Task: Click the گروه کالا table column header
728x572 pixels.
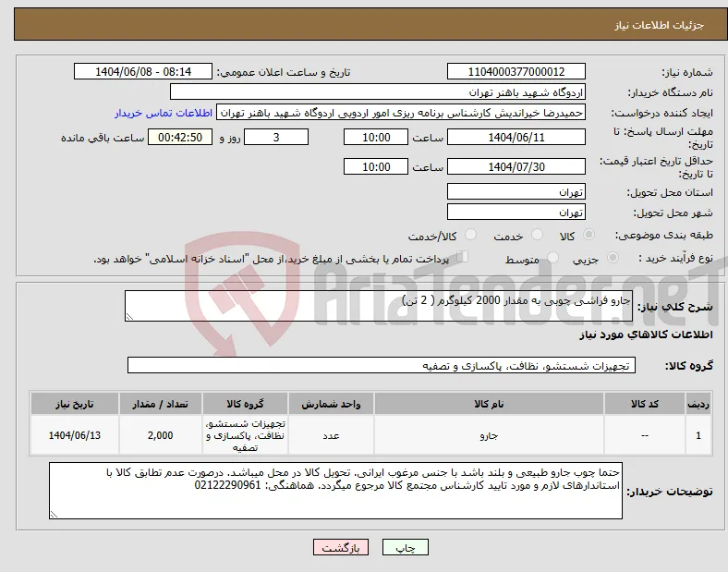Action: (x=245, y=404)
